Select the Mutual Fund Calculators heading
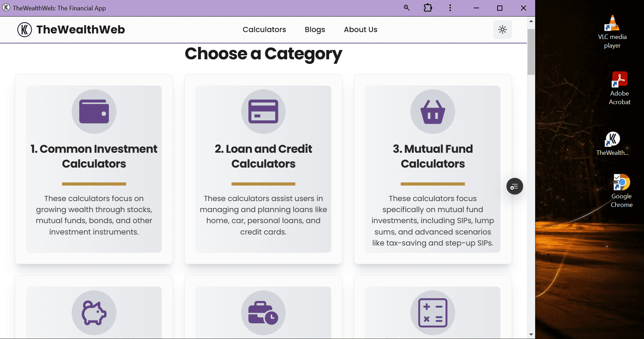 coord(433,156)
